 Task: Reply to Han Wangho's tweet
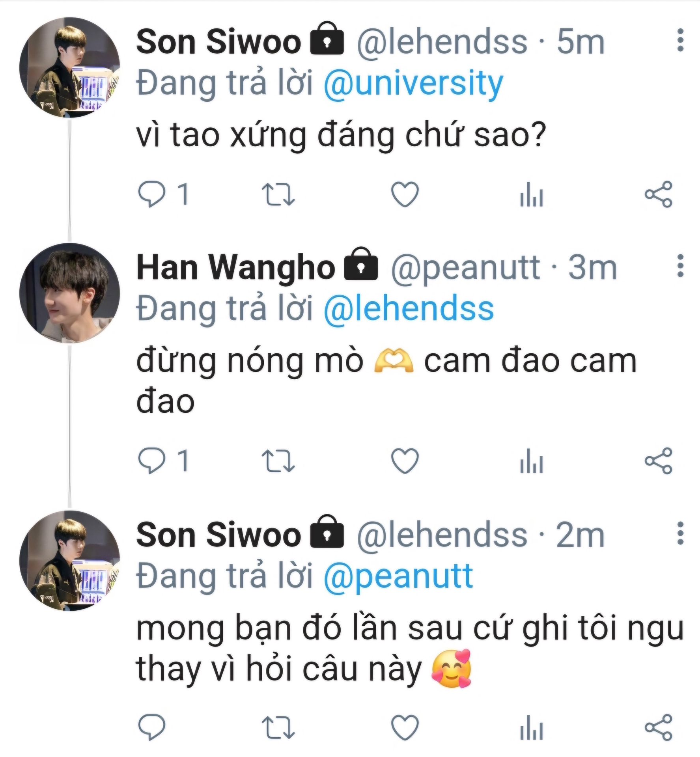point(151,461)
